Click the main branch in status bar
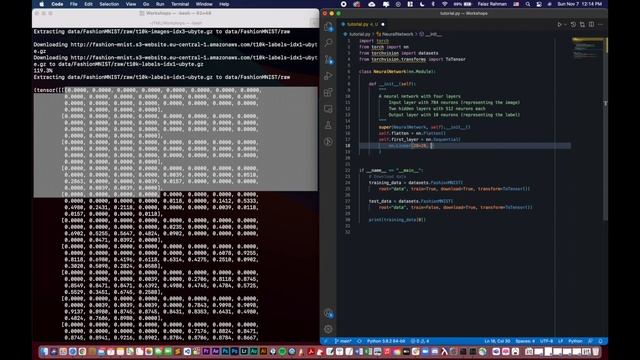 click(343, 341)
